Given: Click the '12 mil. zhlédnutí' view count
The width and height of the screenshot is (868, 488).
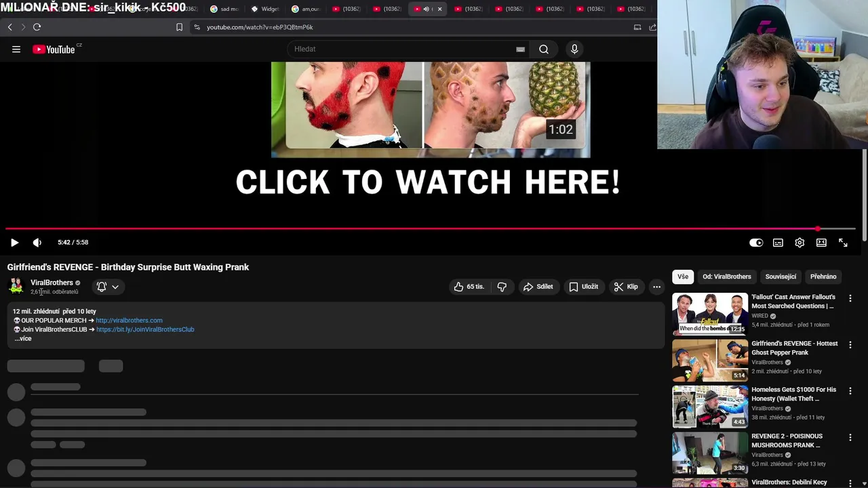Looking at the screenshot, I should (x=36, y=312).
